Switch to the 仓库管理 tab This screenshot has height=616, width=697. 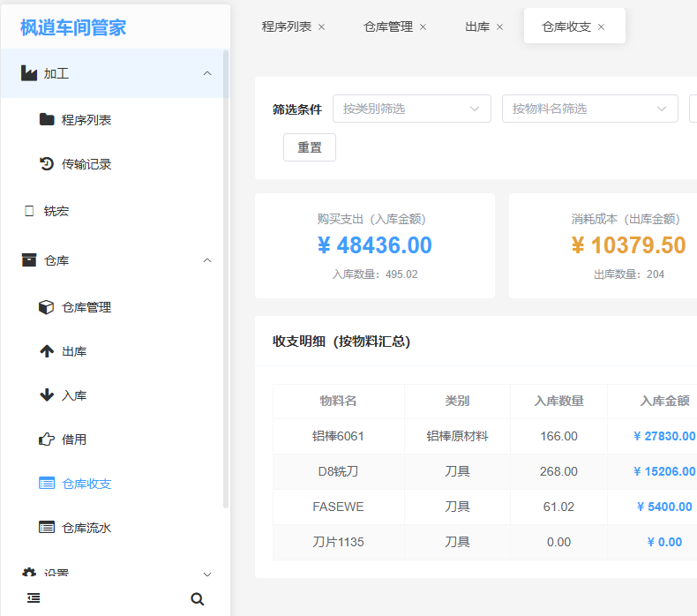coord(388,26)
